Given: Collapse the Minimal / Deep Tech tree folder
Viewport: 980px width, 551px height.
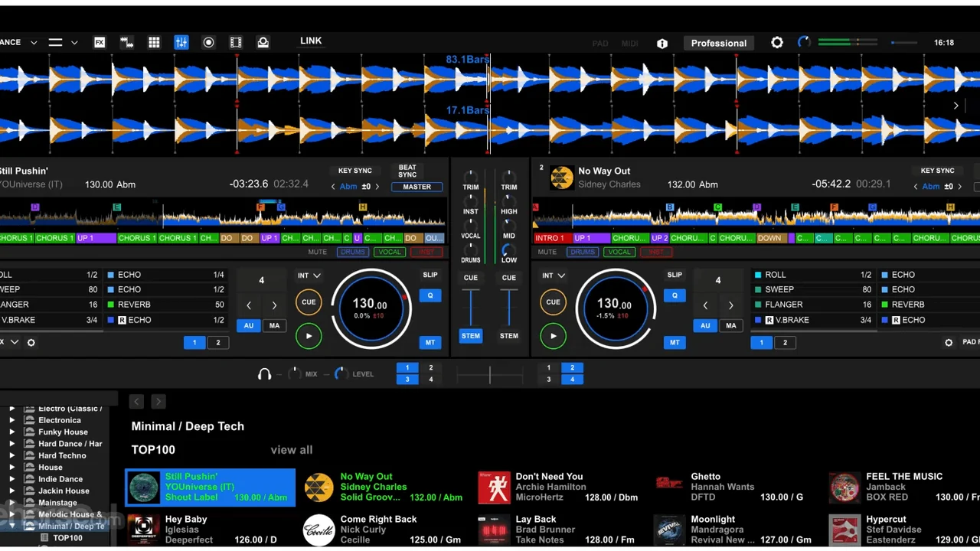Looking at the screenshot, I should pyautogui.click(x=12, y=527).
